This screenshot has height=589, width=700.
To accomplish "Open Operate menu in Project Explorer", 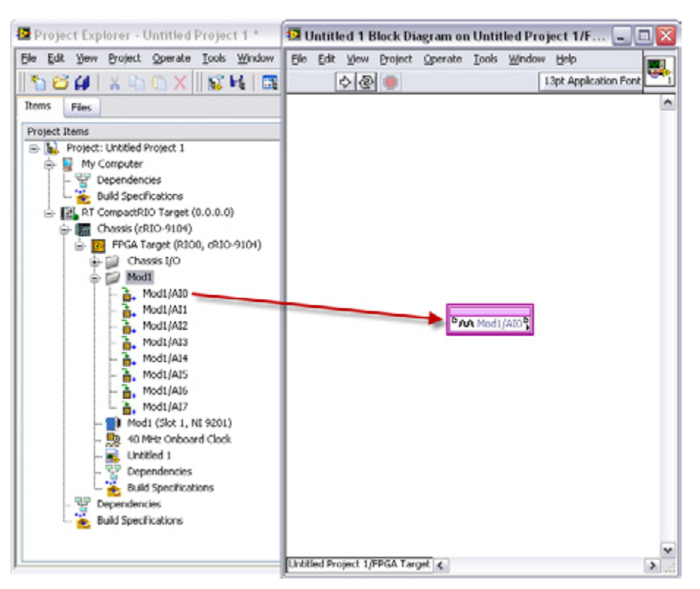I will 171,58.
